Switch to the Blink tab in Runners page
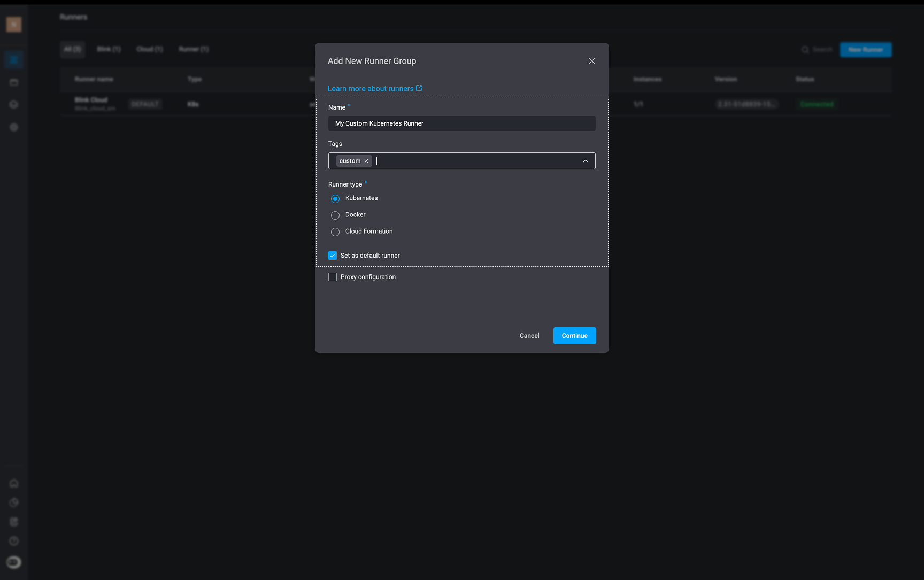 109,49
